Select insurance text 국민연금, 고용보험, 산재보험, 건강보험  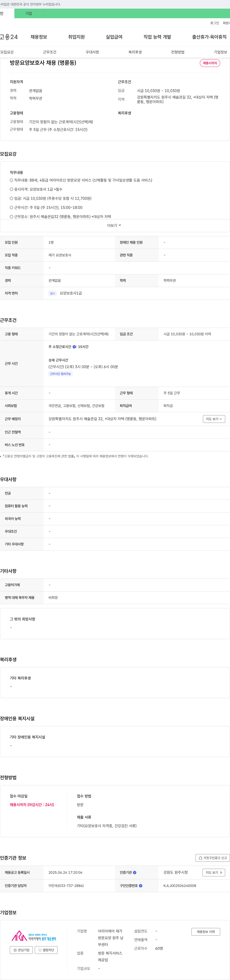76,406
